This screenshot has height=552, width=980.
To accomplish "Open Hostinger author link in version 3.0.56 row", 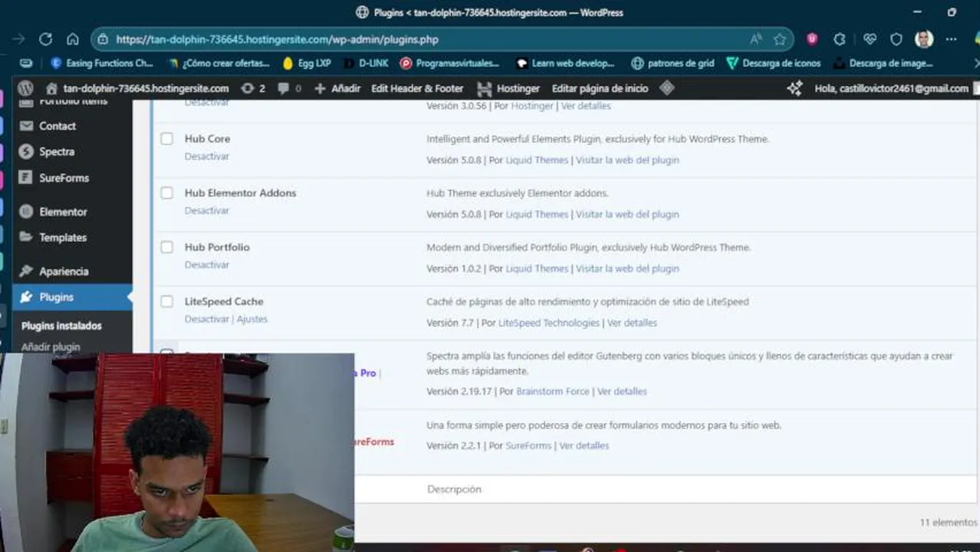I will (x=532, y=106).
